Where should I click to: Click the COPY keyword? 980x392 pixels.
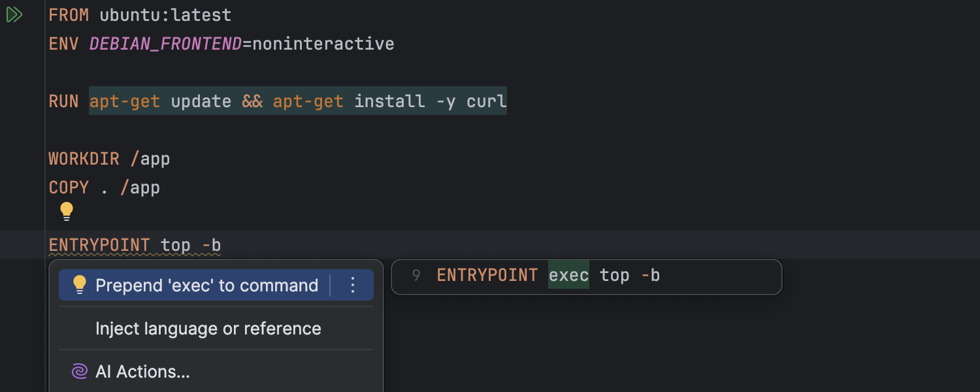69,188
